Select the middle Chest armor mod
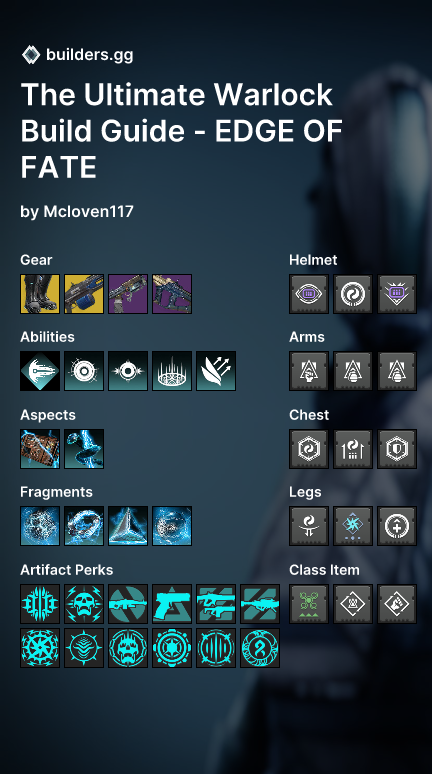432x774 pixels. [x=353, y=449]
